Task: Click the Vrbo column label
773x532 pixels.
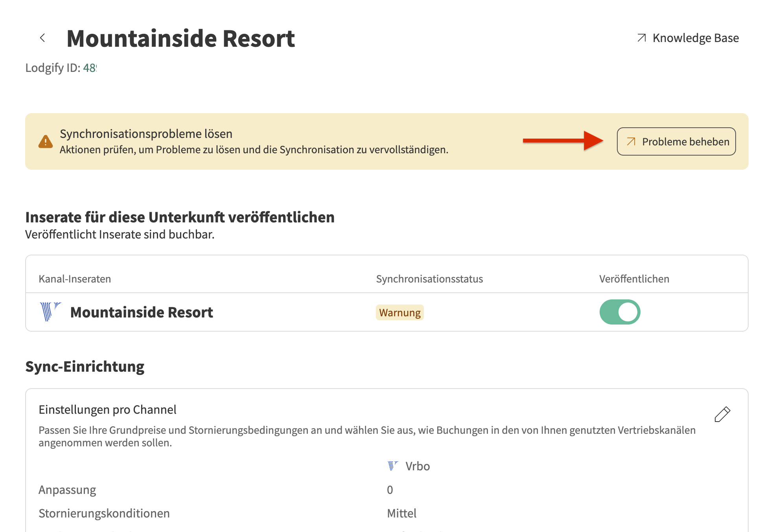Action: (x=418, y=466)
